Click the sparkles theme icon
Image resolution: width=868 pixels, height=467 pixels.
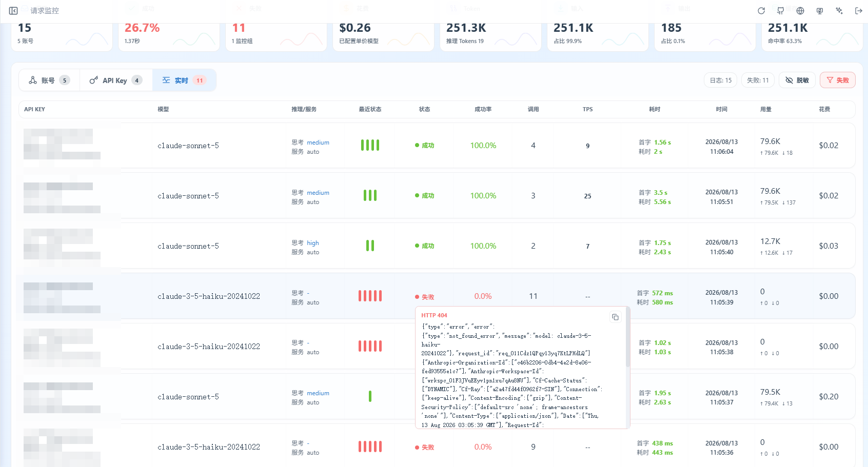point(839,11)
